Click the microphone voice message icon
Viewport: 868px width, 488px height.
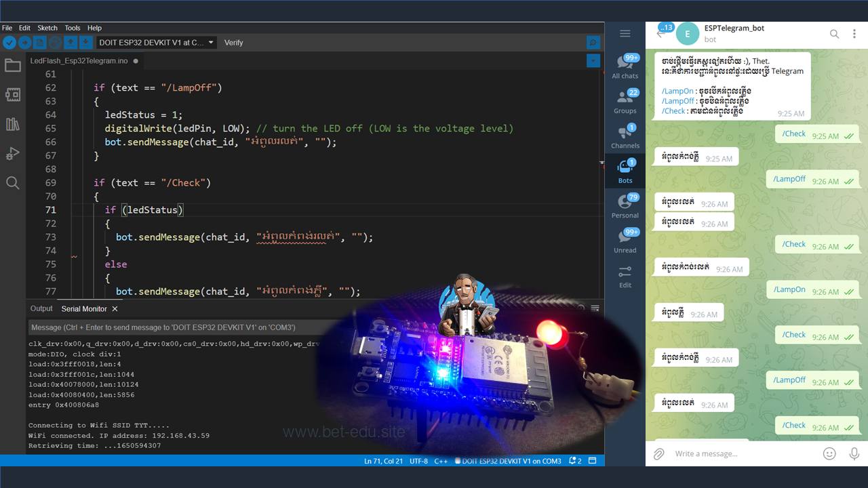coord(854,453)
